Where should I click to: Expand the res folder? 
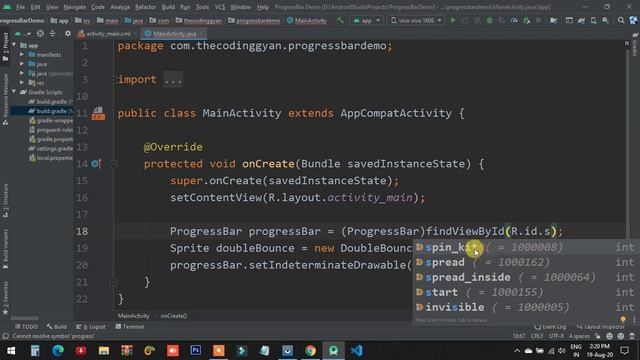tap(22, 82)
